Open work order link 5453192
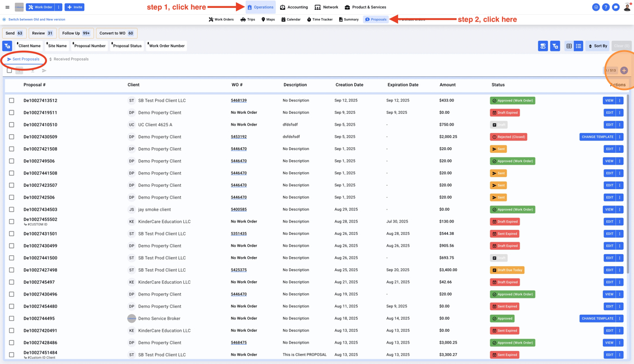This screenshot has width=634, height=364. click(x=238, y=136)
